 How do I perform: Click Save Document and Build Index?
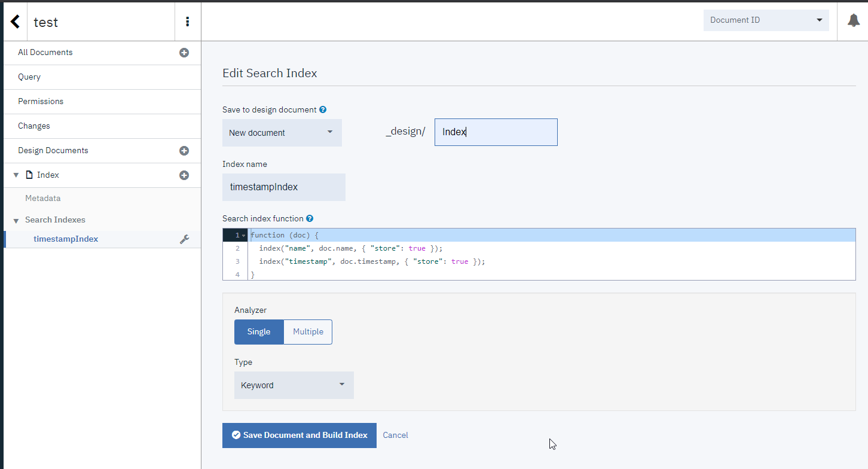tap(299, 435)
